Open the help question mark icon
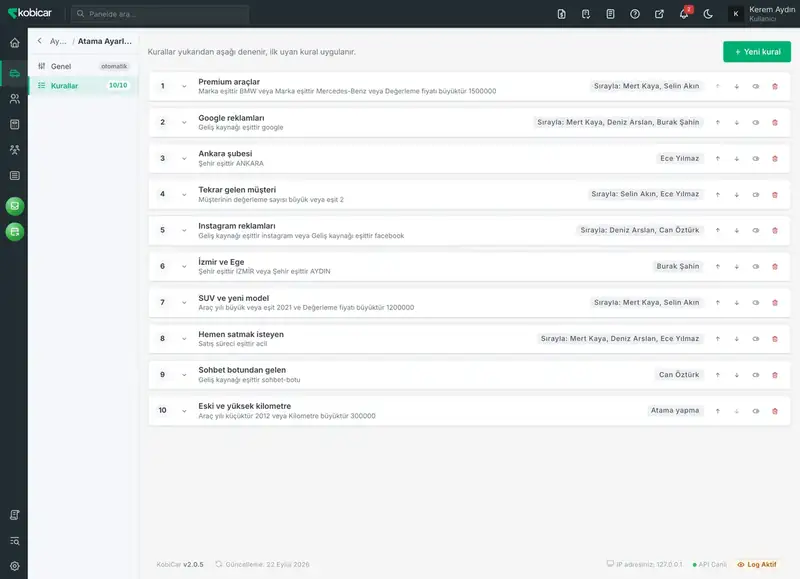800x579 pixels. click(635, 14)
